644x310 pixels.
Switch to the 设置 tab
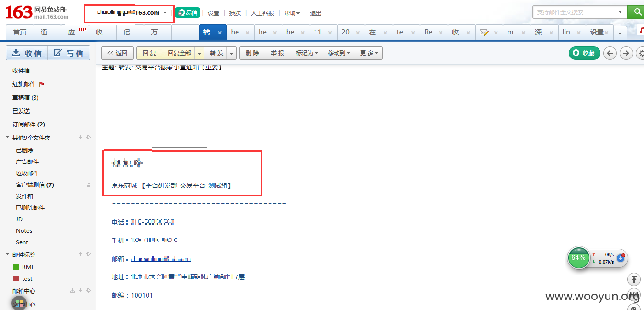point(597,32)
